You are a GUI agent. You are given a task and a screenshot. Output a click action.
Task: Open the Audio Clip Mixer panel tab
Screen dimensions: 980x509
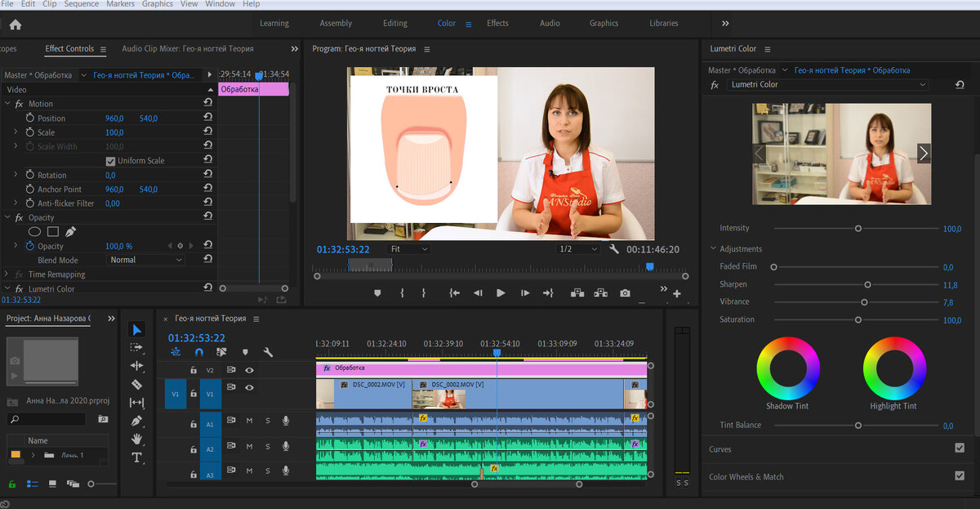(187, 49)
